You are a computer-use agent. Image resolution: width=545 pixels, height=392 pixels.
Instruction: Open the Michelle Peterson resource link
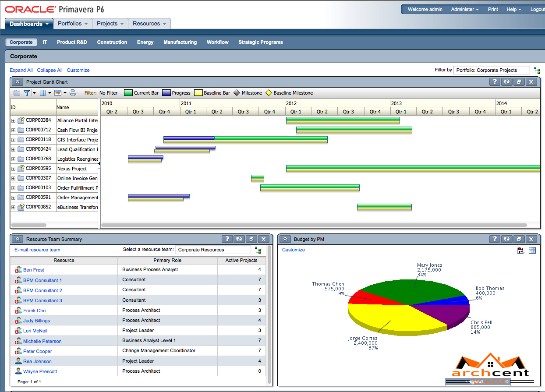pos(42,341)
